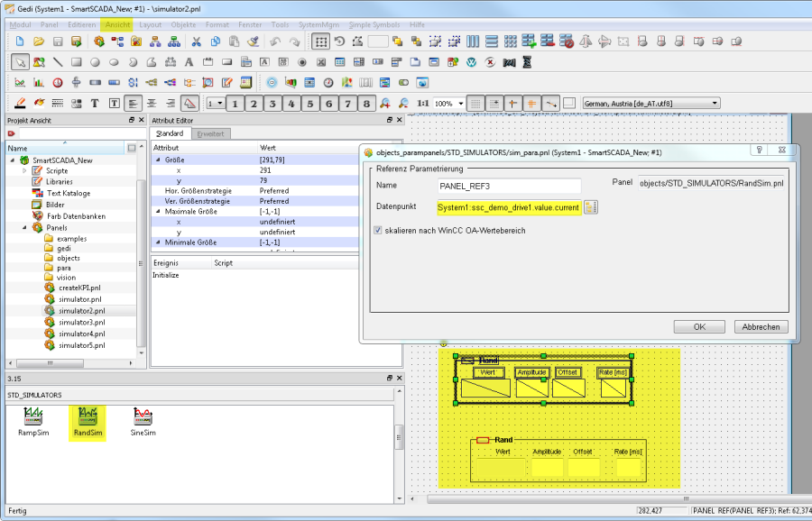
Task: Click the Abbrechen button
Action: [x=761, y=326]
